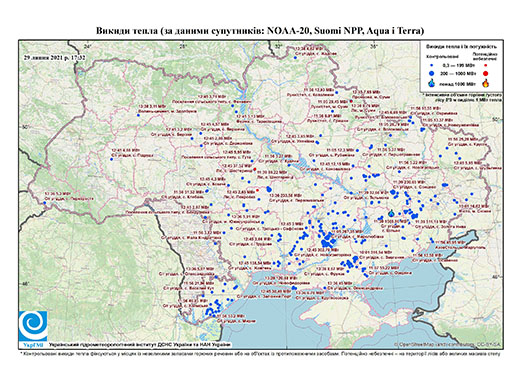Click the small red dot in the legend
Viewport: 520px width, 368px height.
(485, 65)
